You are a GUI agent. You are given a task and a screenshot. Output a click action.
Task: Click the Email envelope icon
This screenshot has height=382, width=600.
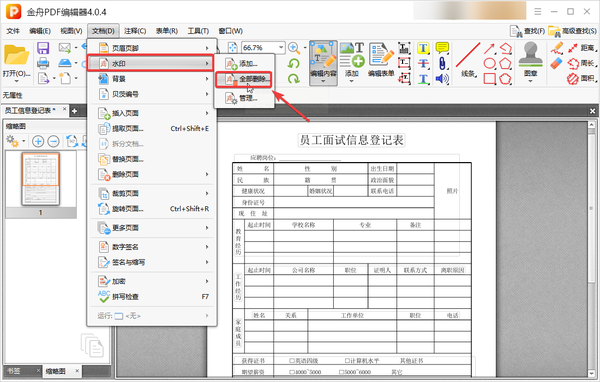[64, 48]
